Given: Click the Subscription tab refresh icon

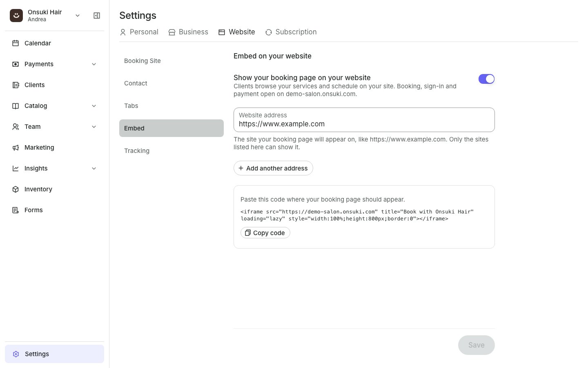Looking at the screenshot, I should (269, 32).
